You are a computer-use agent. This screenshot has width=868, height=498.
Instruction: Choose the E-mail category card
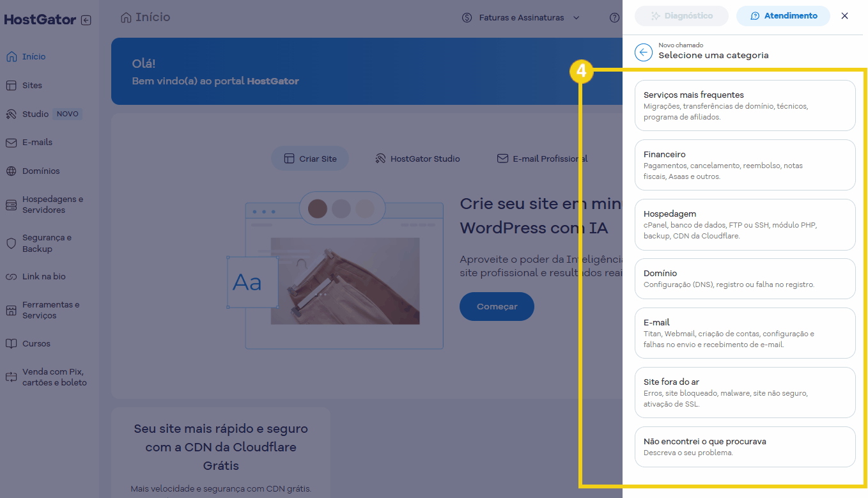click(745, 333)
